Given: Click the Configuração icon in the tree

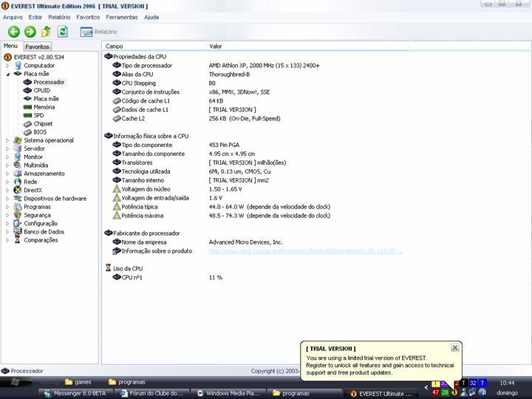Looking at the screenshot, I should (x=18, y=223).
